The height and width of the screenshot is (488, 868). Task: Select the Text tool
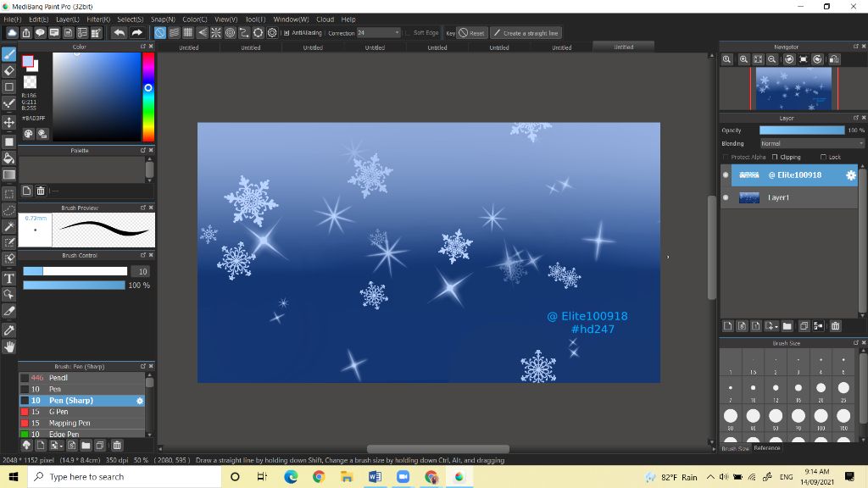pos(8,278)
